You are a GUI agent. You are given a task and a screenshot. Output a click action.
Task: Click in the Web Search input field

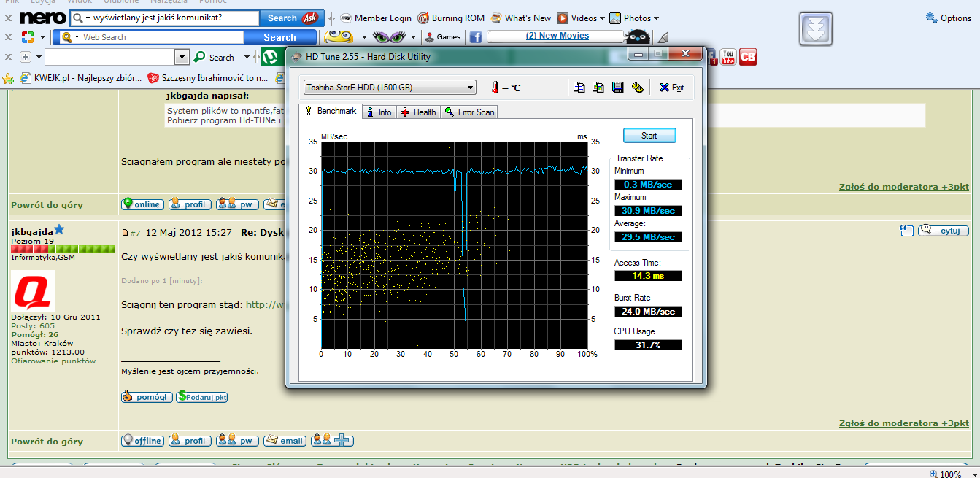(161, 37)
